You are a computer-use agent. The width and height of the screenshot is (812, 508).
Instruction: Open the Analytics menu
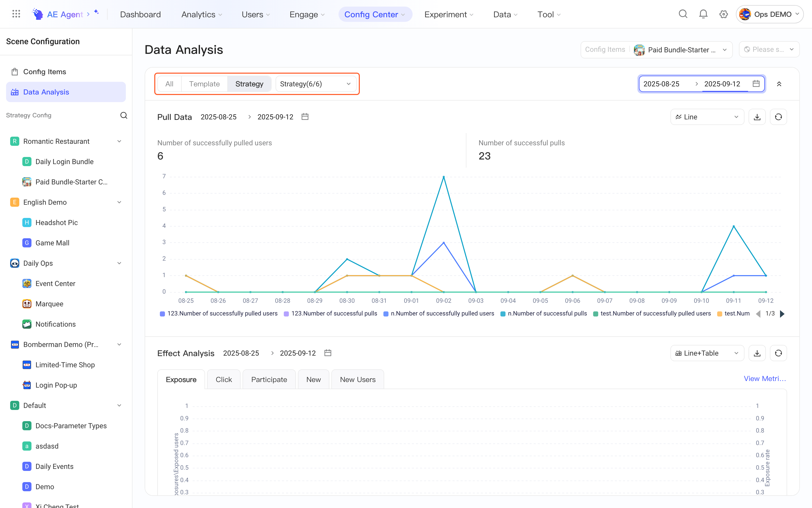pyautogui.click(x=202, y=14)
